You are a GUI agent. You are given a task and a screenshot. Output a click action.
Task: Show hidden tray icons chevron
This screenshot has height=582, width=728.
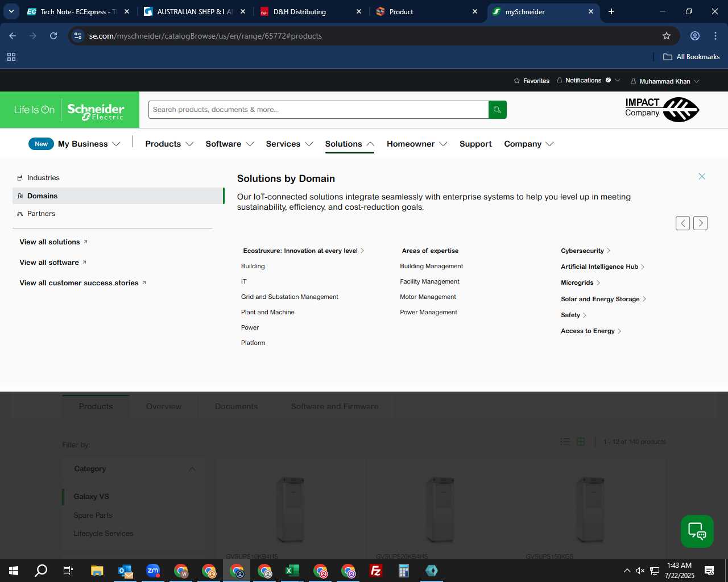[x=627, y=571]
